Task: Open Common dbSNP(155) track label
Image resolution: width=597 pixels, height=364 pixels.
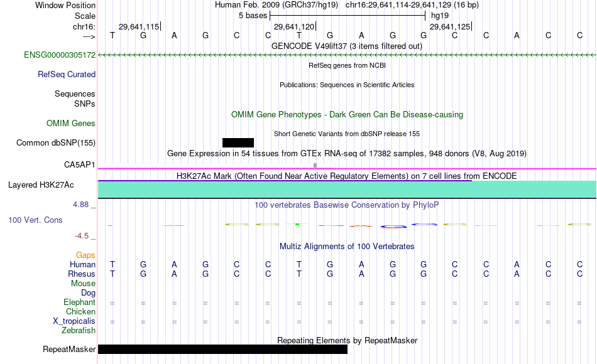Action: pos(56,142)
